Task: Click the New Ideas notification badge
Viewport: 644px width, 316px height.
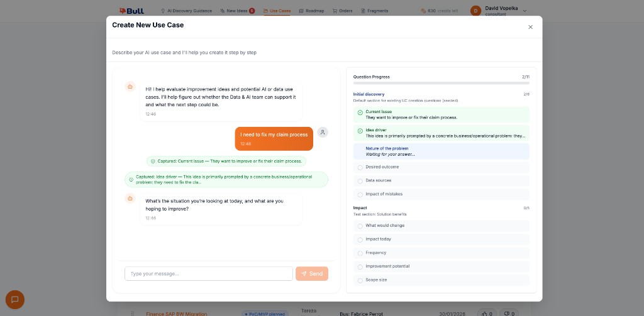Action: click(252, 11)
